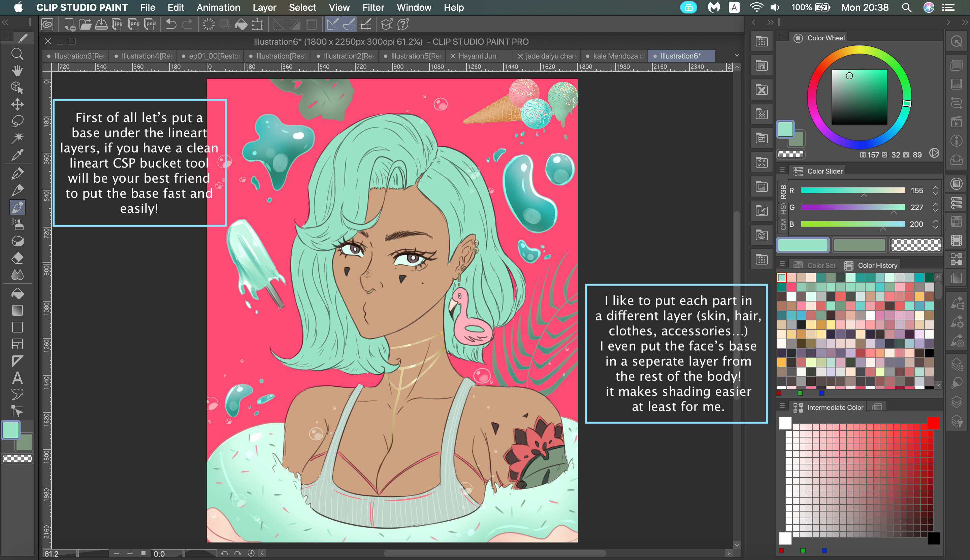Select the transparent color swatch in tool palette

coord(17,458)
